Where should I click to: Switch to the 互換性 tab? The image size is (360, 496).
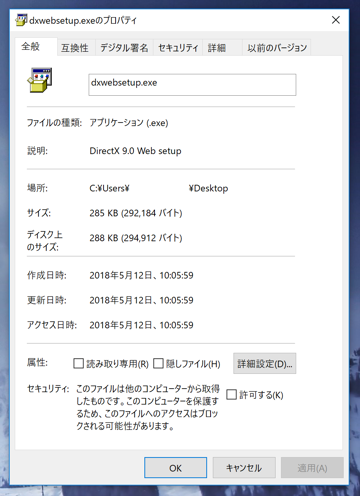coord(75,48)
